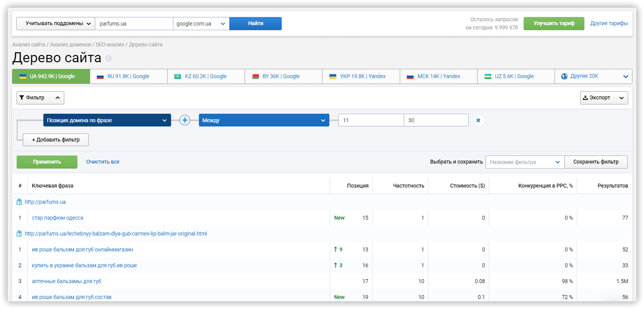Click the Ukraine flag in UA Google tab
Screen dimensions: 644x309
[23, 76]
